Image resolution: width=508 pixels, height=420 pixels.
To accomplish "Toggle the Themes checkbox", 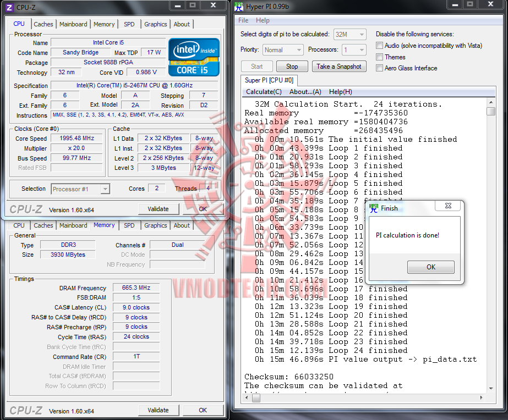I will [x=379, y=57].
